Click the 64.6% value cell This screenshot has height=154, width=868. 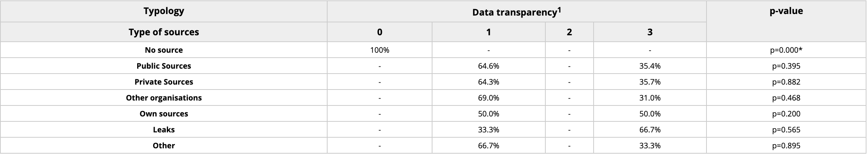488,66
